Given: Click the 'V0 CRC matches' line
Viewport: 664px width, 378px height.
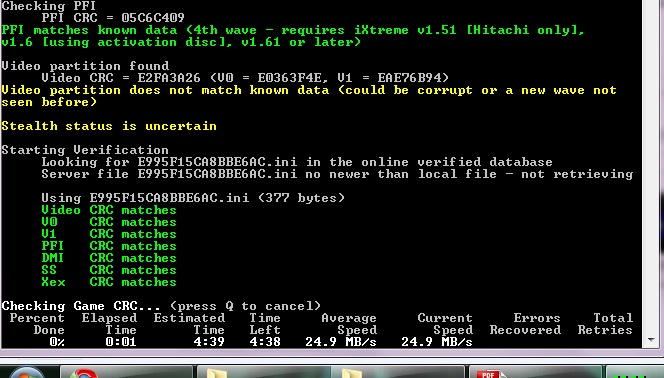Looking at the screenshot, I should 109,222.
